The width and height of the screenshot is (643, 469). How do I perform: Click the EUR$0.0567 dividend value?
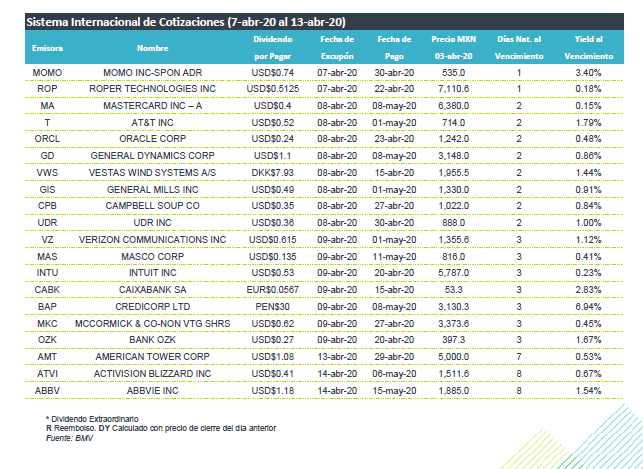[273, 290]
